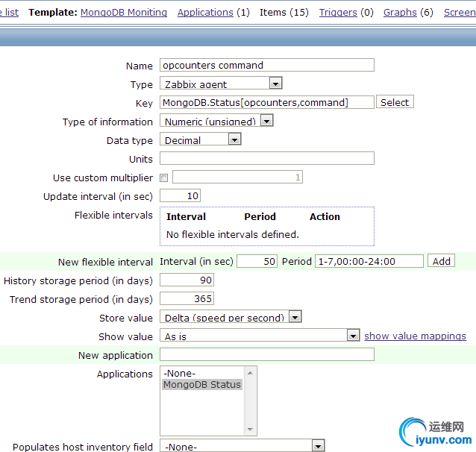This screenshot has height=452, width=476.
Task: Click the History storage period field
Action: (187, 280)
